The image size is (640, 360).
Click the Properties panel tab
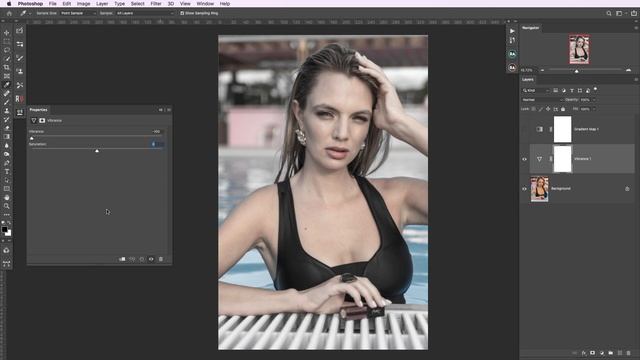pyautogui.click(x=38, y=110)
